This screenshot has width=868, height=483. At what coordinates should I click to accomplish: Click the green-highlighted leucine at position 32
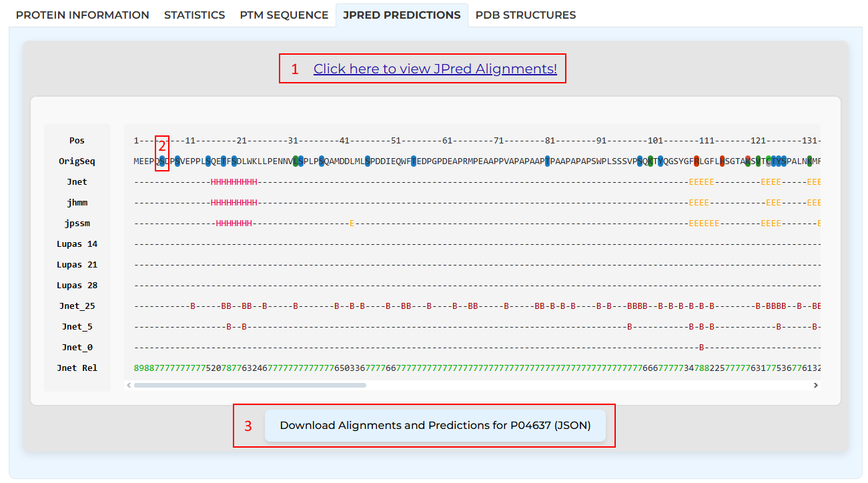tap(296, 161)
